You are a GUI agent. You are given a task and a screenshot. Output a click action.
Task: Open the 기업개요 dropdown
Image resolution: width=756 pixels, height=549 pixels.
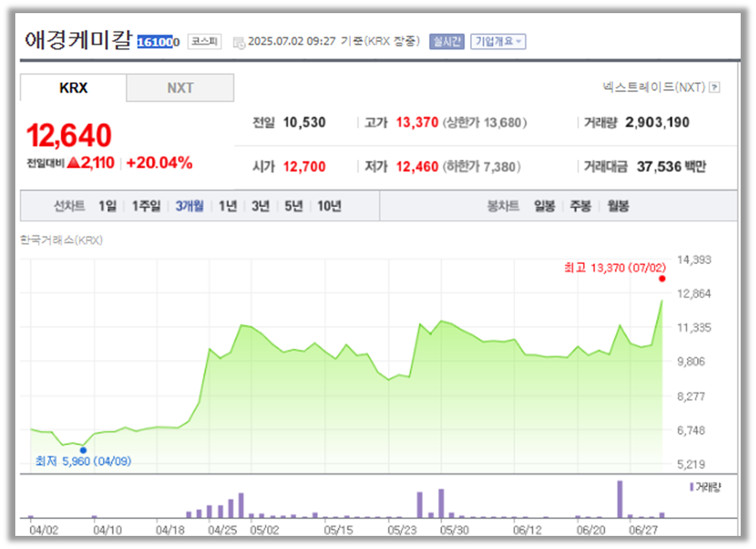coord(498,42)
